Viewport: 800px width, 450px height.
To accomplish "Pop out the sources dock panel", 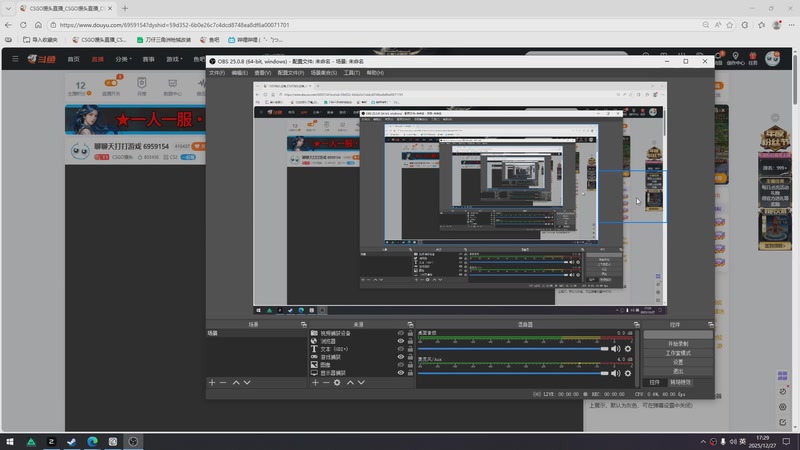I will point(410,324).
